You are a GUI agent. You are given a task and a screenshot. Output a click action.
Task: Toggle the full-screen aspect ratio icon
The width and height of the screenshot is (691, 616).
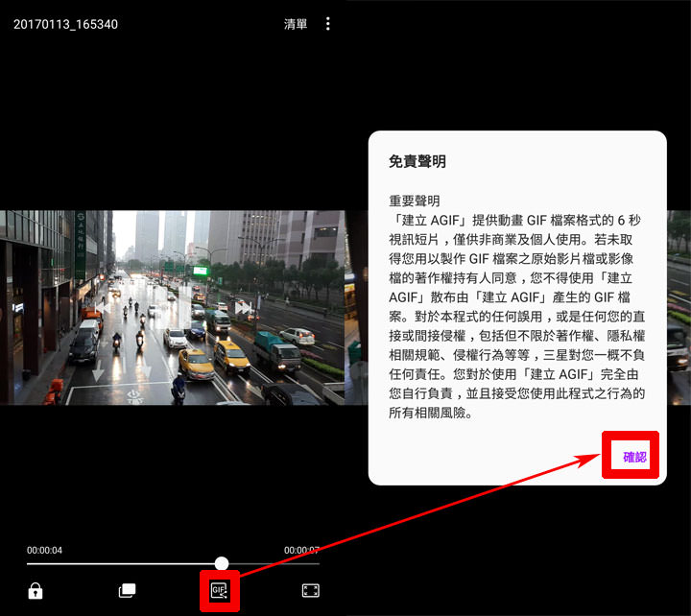point(310,591)
